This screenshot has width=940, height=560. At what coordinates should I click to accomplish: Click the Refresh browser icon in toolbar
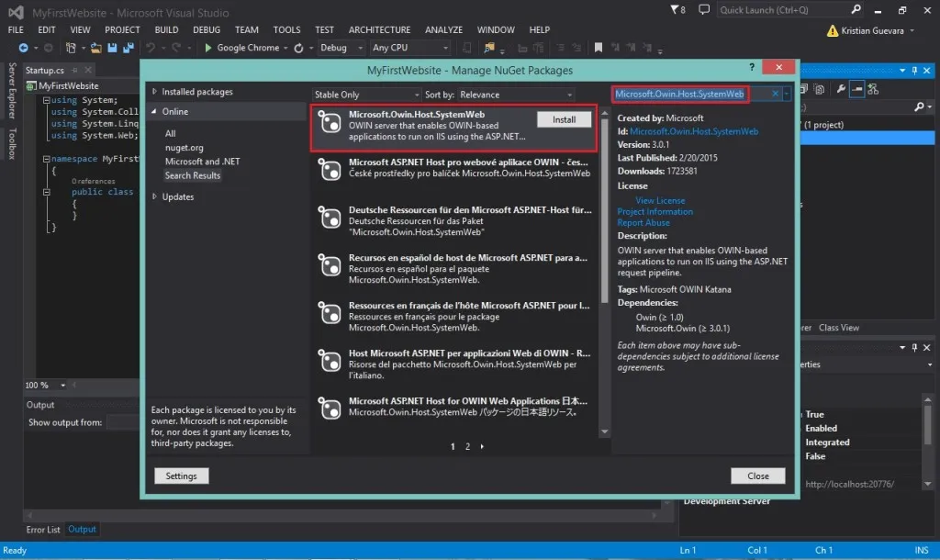pos(298,48)
